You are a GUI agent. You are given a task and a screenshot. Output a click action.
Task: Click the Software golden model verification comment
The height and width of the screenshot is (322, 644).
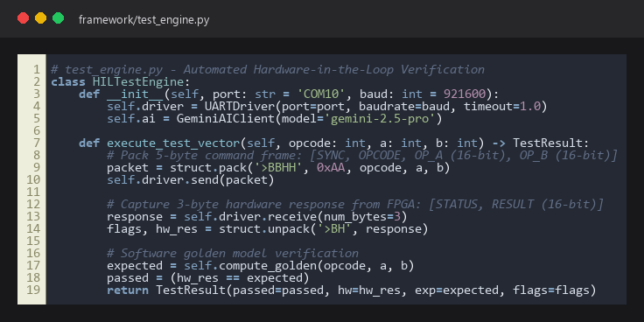233,253
